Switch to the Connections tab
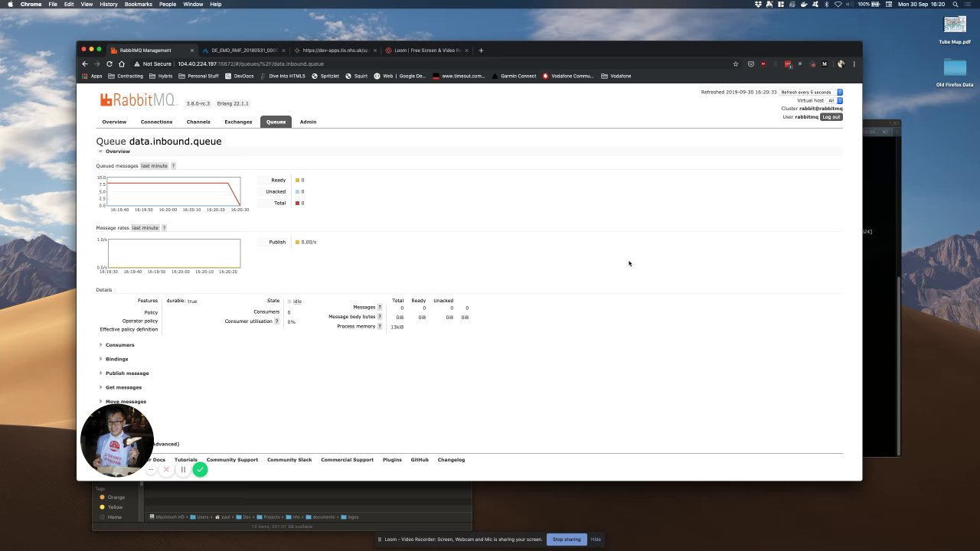Screen dimensions: 980x551 pyautogui.click(x=156, y=122)
